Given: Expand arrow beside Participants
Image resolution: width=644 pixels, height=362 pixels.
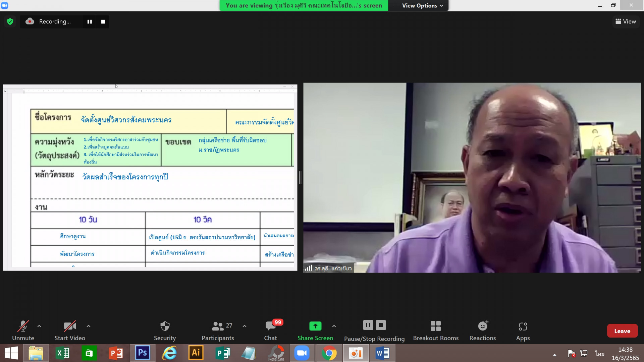Looking at the screenshot, I should pyautogui.click(x=245, y=326).
